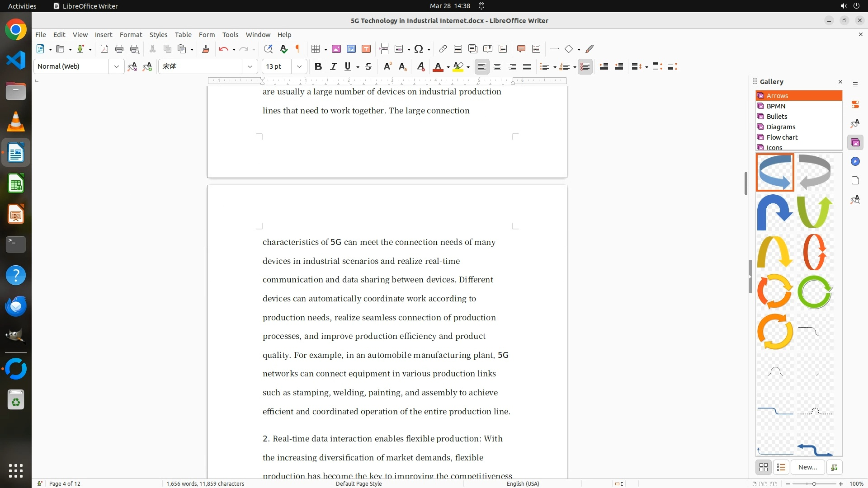
Task: Open the font name dropdown list
Action: pos(250,67)
